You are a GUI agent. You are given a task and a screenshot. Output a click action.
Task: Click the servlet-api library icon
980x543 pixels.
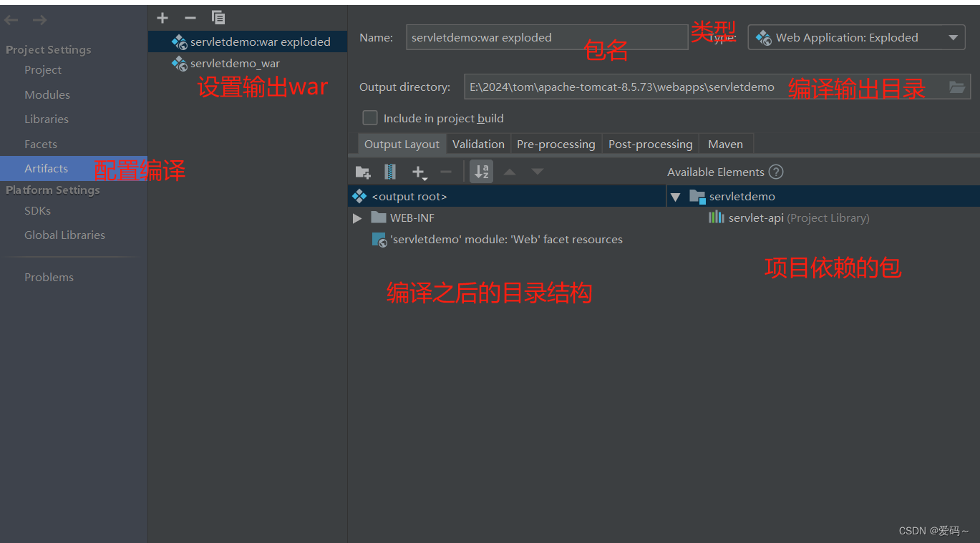pyautogui.click(x=716, y=217)
